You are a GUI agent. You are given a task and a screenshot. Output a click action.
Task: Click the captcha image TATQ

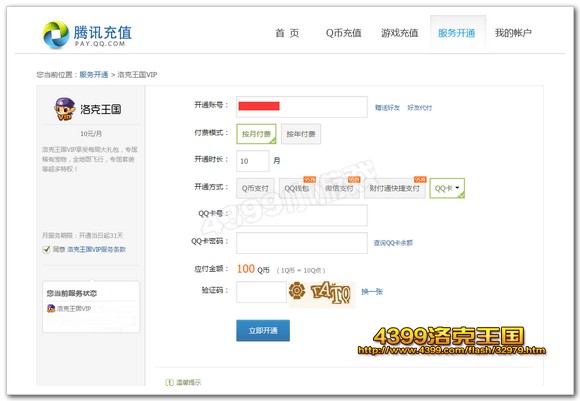pos(321,294)
